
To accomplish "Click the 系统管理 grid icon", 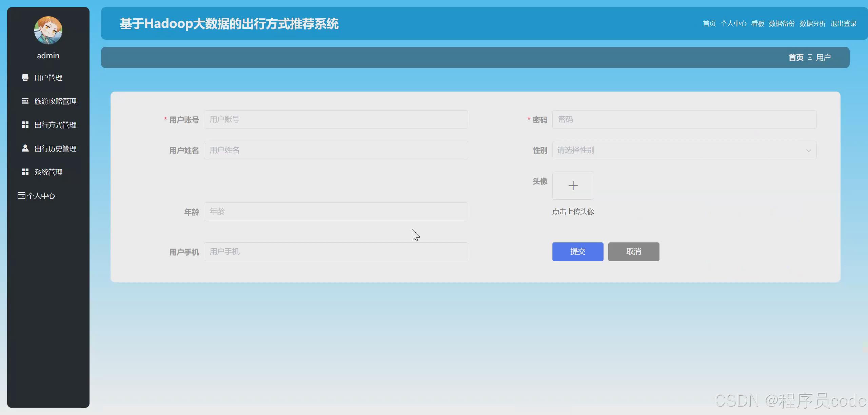I will 25,172.
